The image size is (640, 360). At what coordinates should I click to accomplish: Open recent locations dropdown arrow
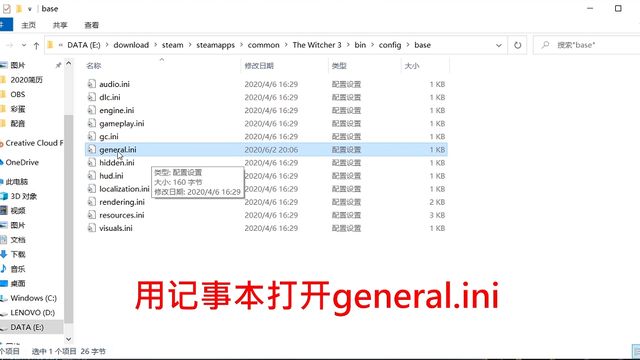(24, 45)
